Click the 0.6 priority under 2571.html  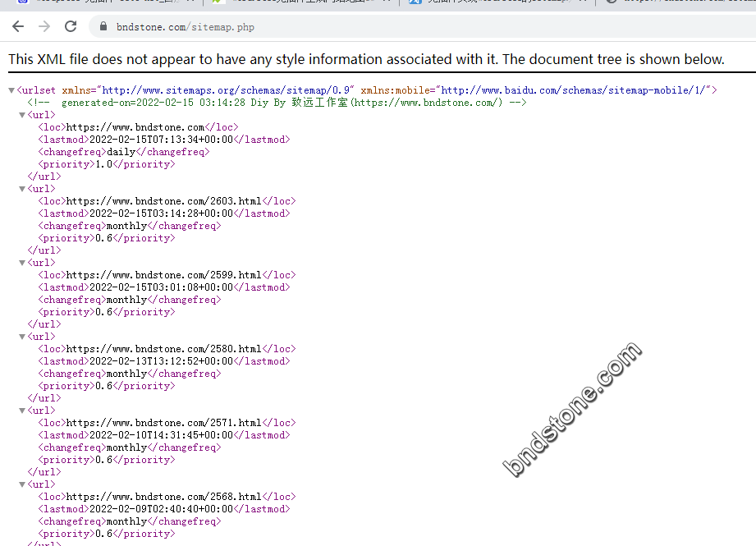[103, 460]
